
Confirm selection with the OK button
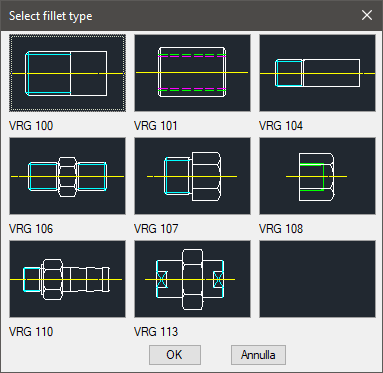tap(175, 355)
